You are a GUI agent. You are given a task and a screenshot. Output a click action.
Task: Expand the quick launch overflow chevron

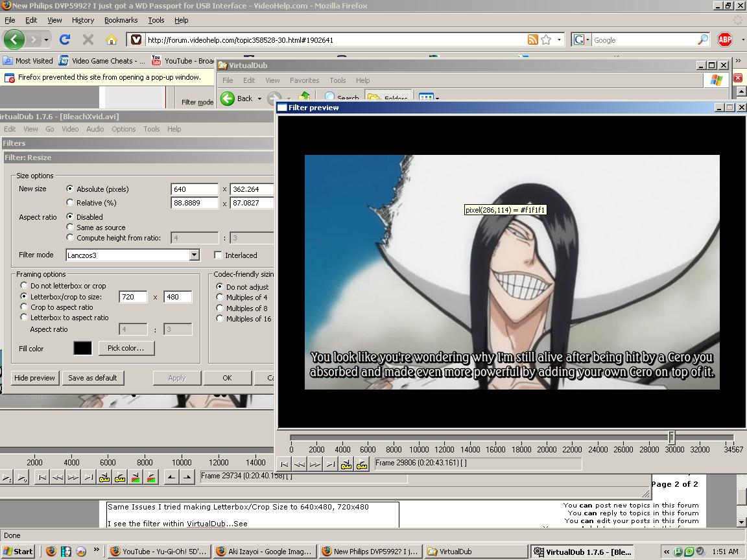pyautogui.click(x=96, y=550)
